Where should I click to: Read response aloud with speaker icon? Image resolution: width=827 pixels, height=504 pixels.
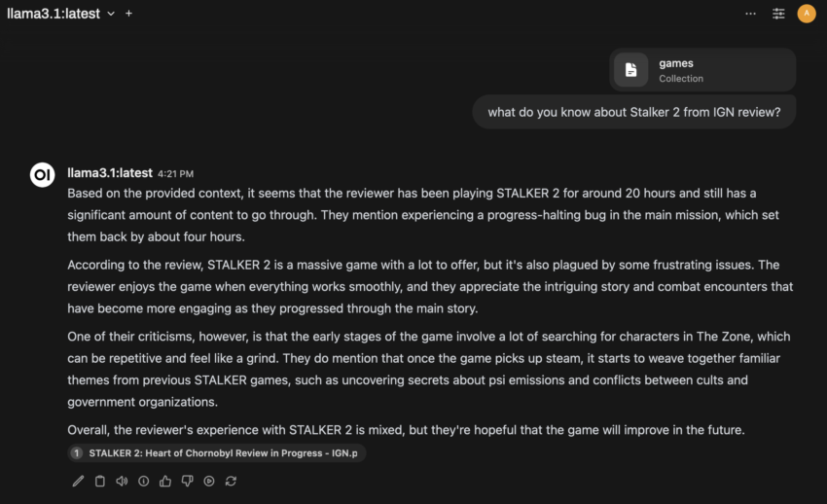tap(122, 481)
